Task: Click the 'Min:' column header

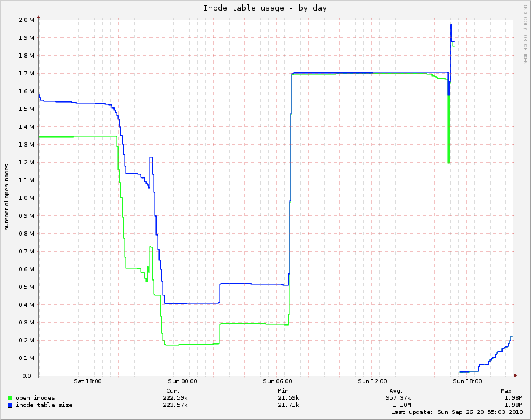Action: click(x=284, y=391)
